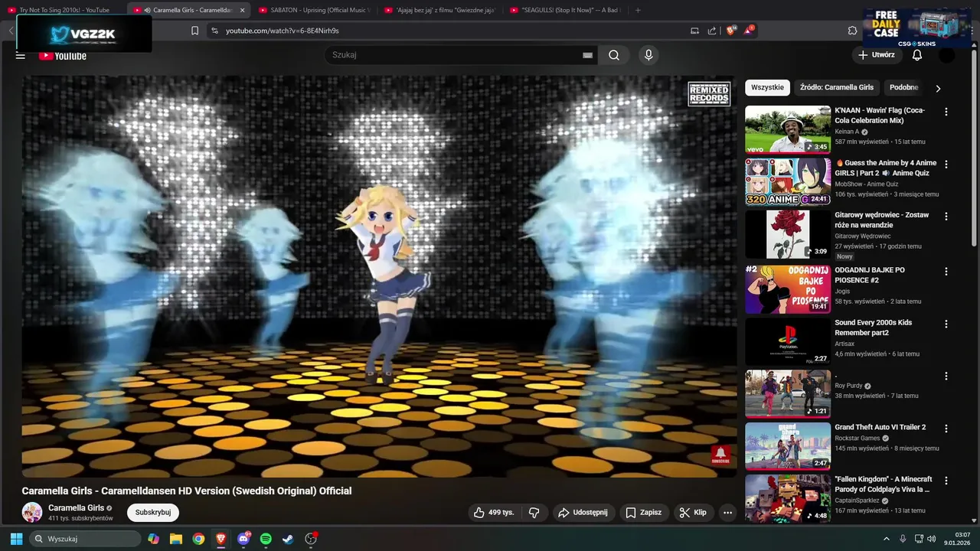Click the share page icon in address bar

pos(712,31)
